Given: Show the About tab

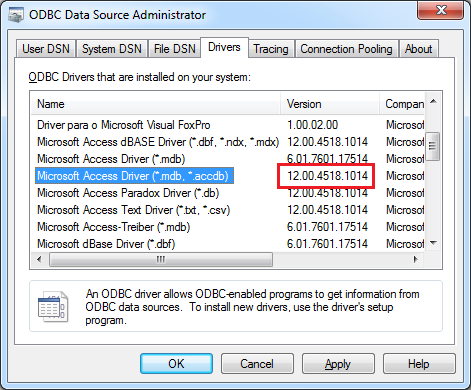Looking at the screenshot, I should click(x=418, y=49).
